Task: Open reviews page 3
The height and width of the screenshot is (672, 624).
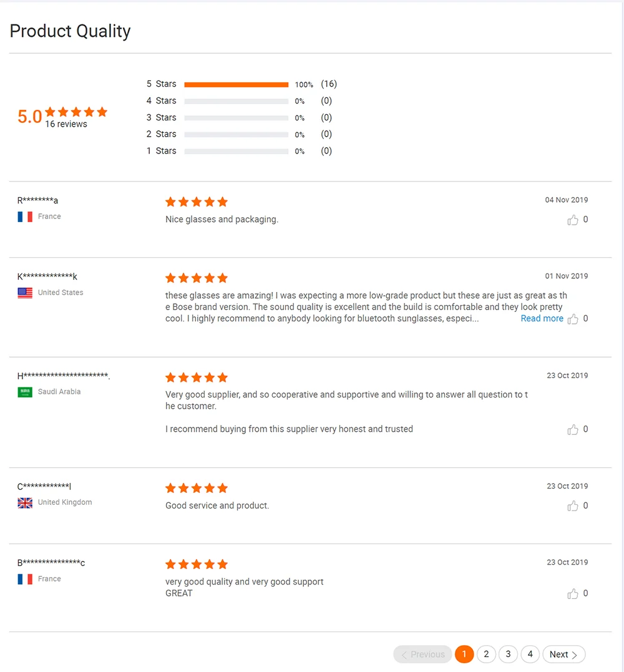Action: (508, 654)
